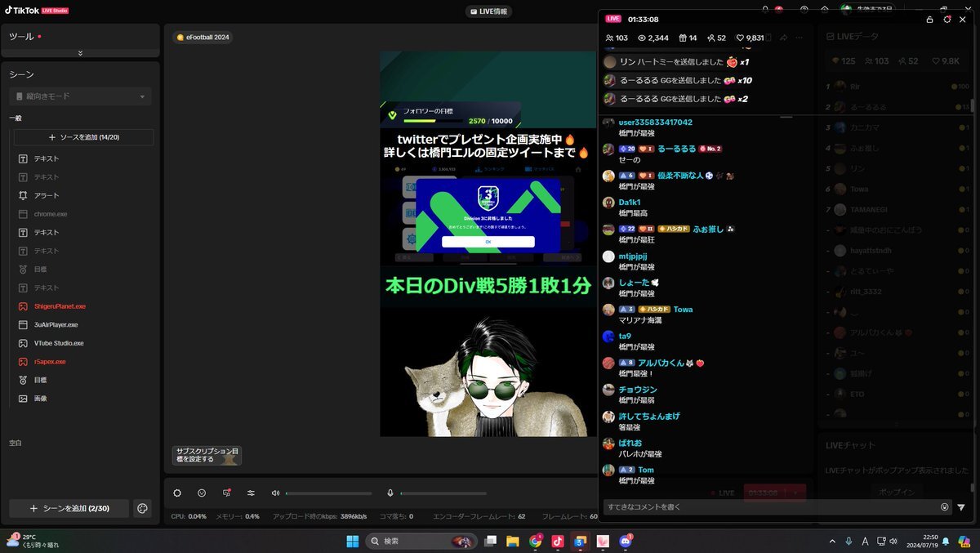The height and width of the screenshot is (553, 980).
Task: Open the audio mixer settings sliders icon
Action: [251, 493]
